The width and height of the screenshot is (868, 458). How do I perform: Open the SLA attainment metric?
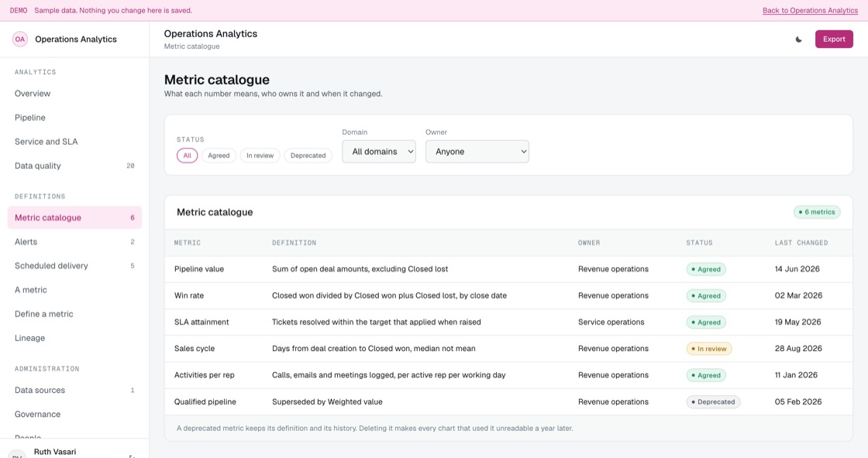(x=508, y=322)
